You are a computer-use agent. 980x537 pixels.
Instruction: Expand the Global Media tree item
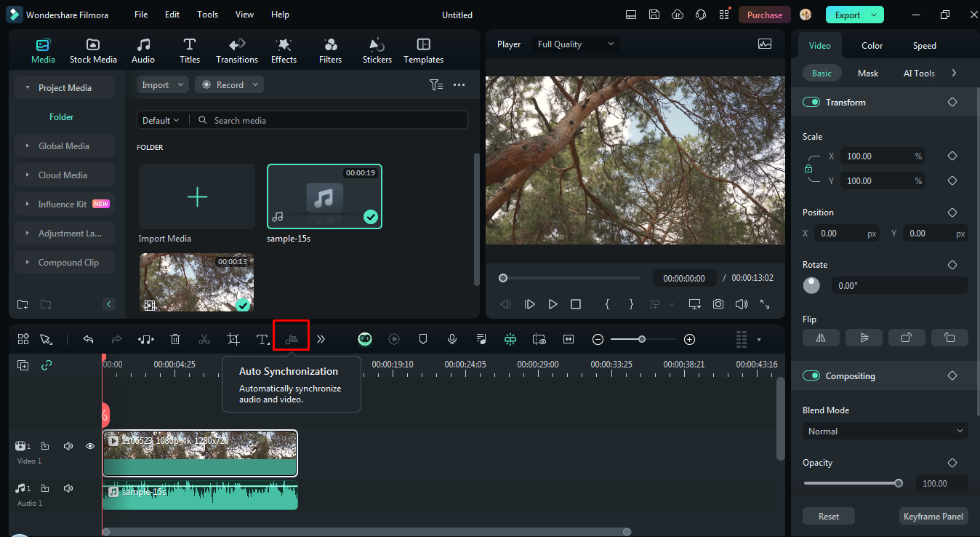(x=65, y=146)
